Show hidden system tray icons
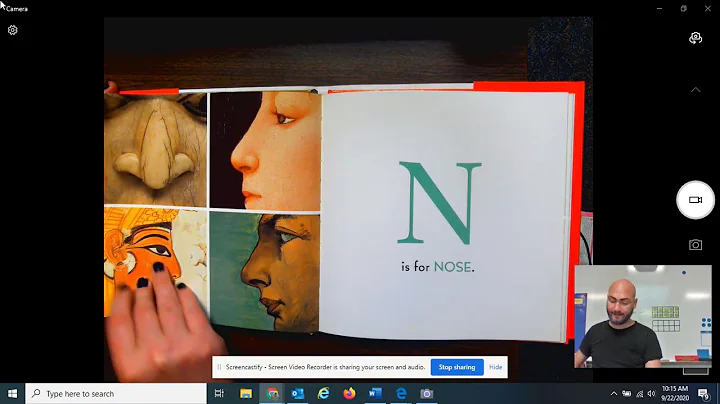This screenshot has height=404, width=720. click(613, 393)
